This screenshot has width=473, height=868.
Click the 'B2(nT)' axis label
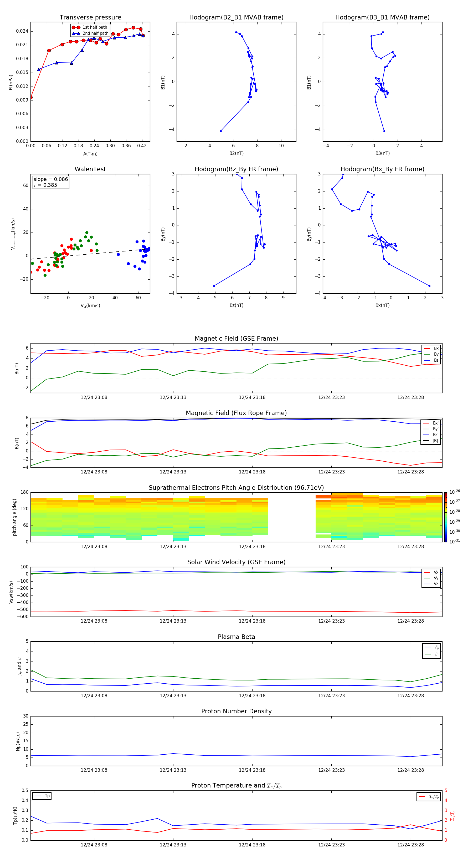coord(236,153)
